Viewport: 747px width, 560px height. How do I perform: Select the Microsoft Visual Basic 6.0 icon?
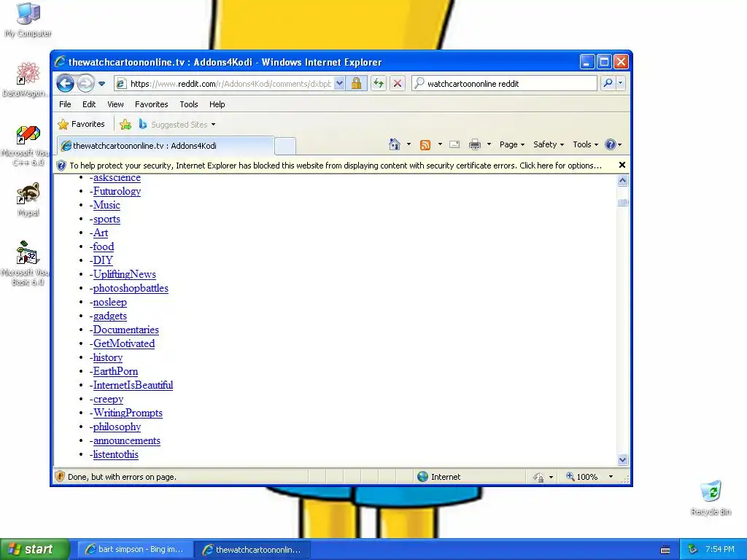pyautogui.click(x=26, y=263)
